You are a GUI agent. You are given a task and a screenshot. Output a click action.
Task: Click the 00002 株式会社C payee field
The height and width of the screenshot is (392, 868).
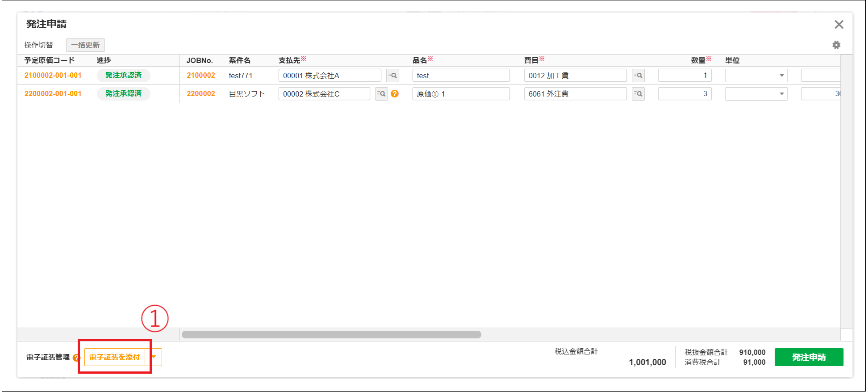point(324,94)
